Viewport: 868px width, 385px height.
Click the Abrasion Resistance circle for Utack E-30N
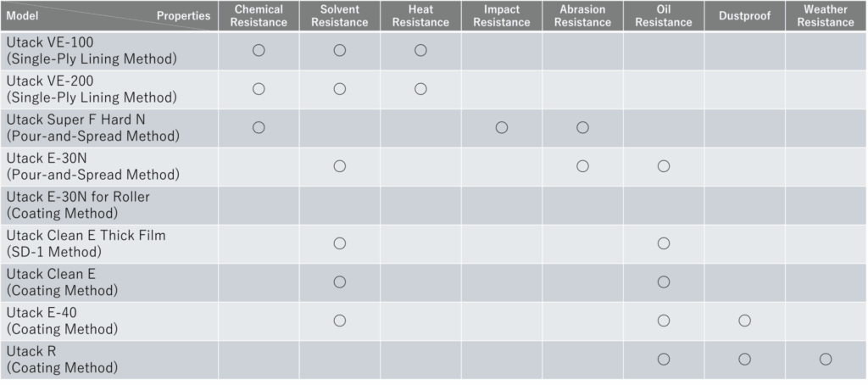click(582, 166)
